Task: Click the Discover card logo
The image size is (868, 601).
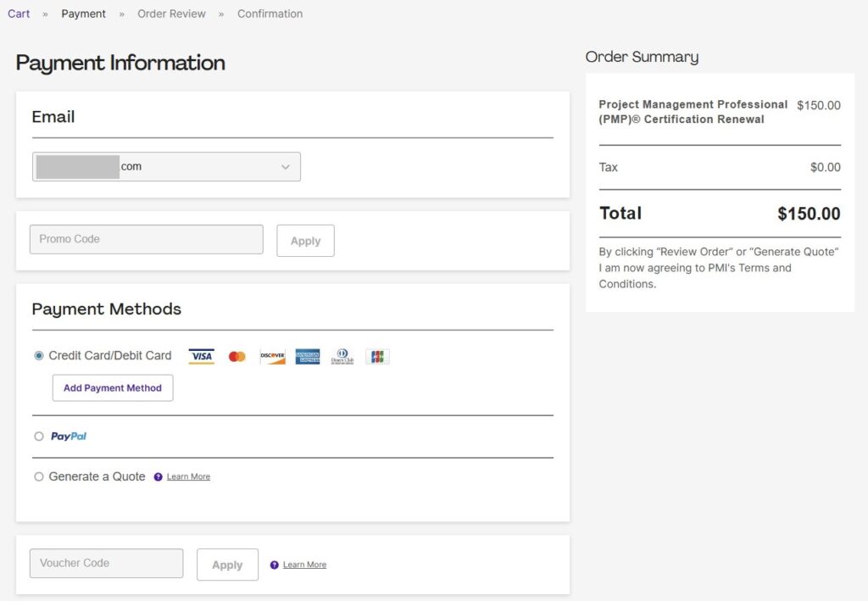Action: coord(272,356)
